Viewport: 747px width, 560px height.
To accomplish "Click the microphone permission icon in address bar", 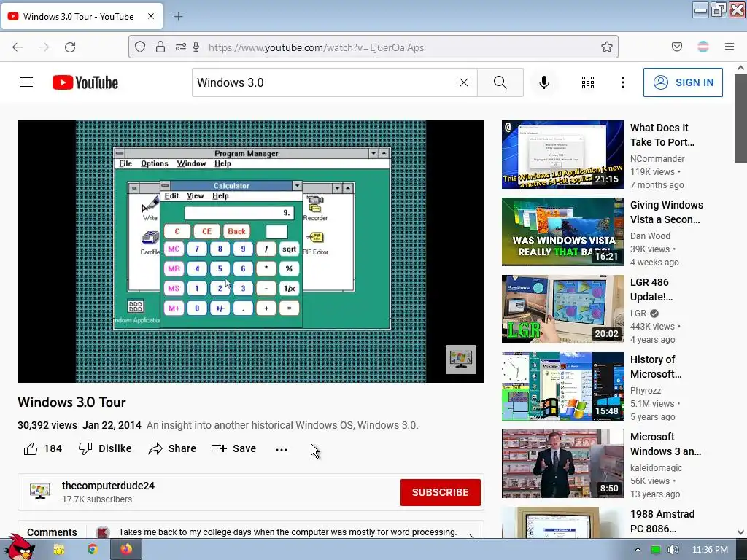I will 196,47.
